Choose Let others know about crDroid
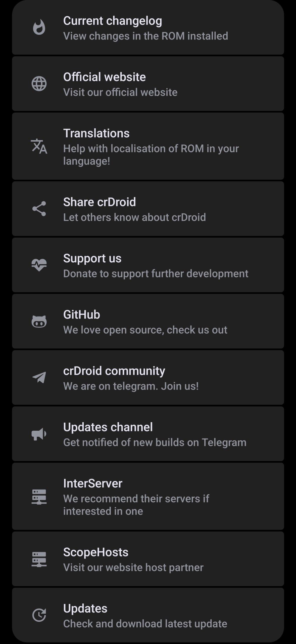The image size is (296, 644). point(134,217)
